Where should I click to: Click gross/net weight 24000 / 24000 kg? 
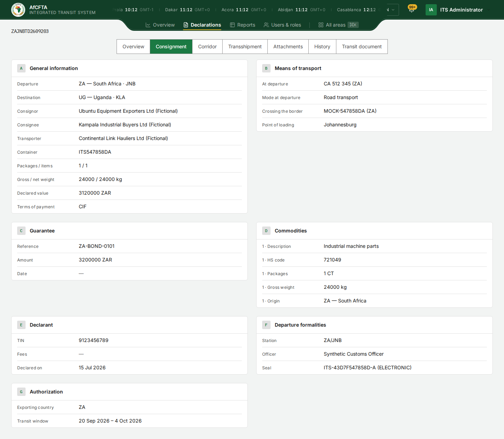pos(100,179)
